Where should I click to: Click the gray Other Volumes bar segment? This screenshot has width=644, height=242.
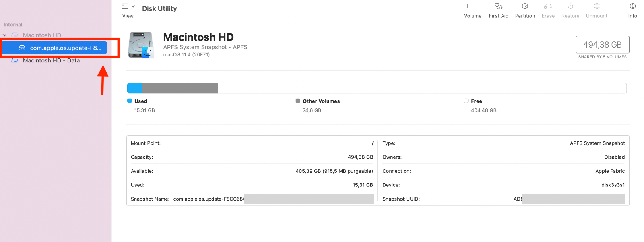pyautogui.click(x=180, y=88)
